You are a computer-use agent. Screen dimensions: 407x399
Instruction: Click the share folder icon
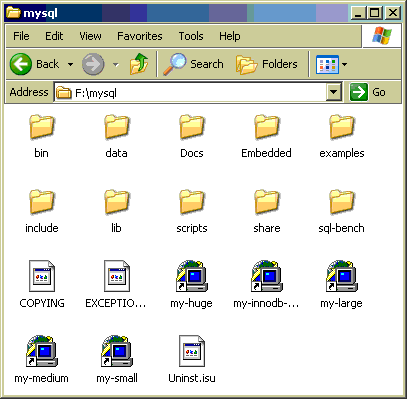267,202
